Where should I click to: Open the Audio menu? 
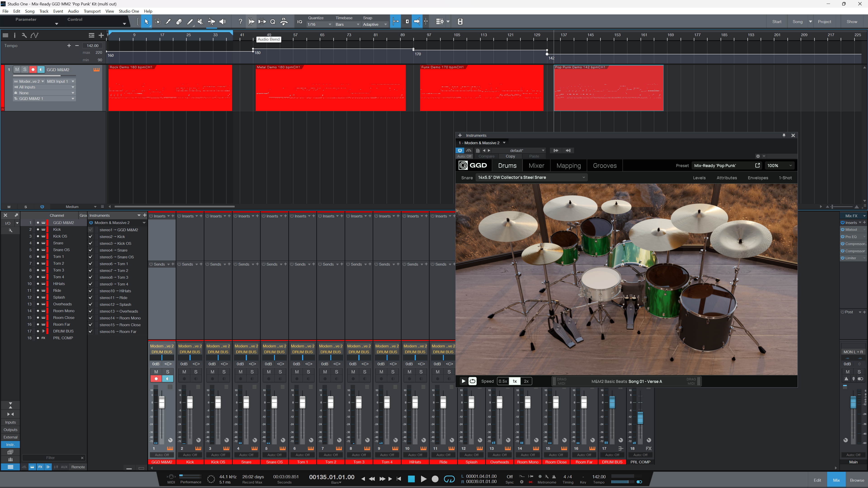pos(73,11)
